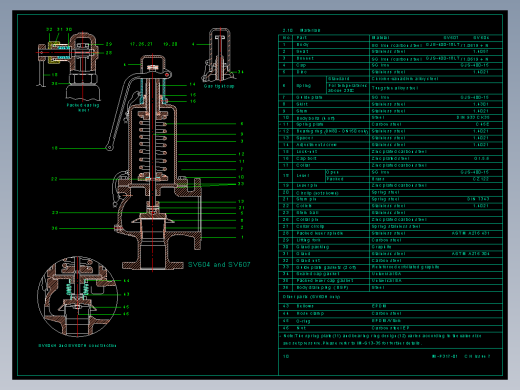
Task: Click callout number 44 in bellows detail
Action: (x=126, y=281)
